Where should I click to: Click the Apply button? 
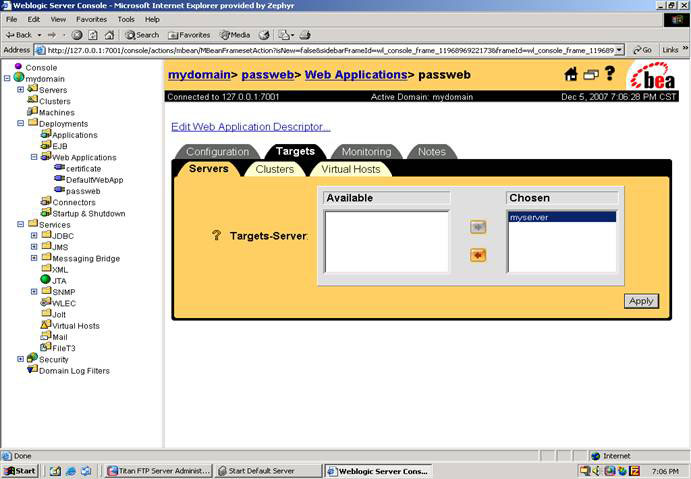click(x=641, y=301)
